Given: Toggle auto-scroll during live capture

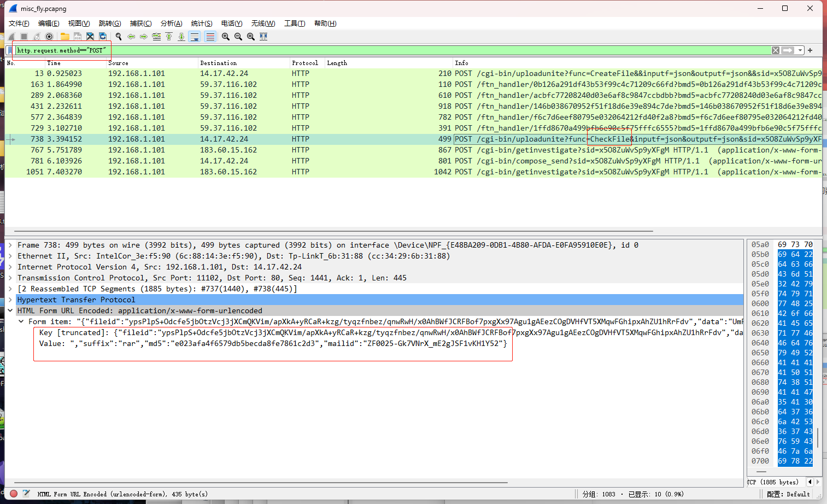Looking at the screenshot, I should click(195, 37).
